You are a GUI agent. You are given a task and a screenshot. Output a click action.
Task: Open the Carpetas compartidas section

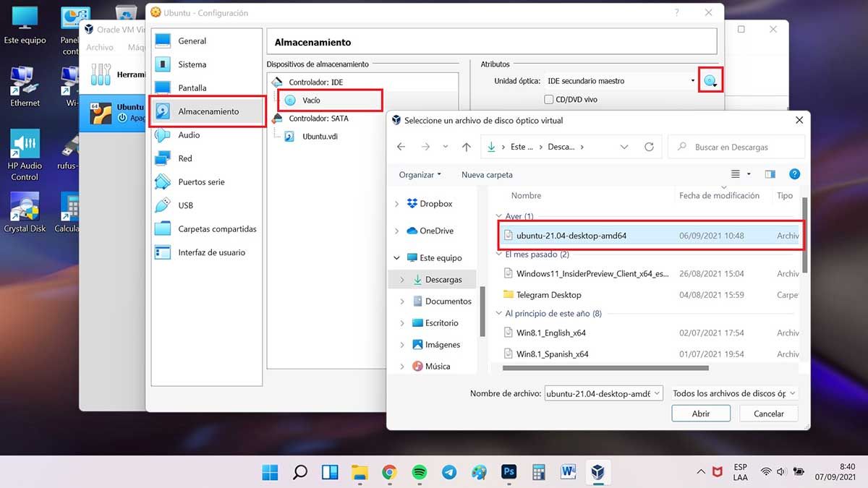click(217, 229)
